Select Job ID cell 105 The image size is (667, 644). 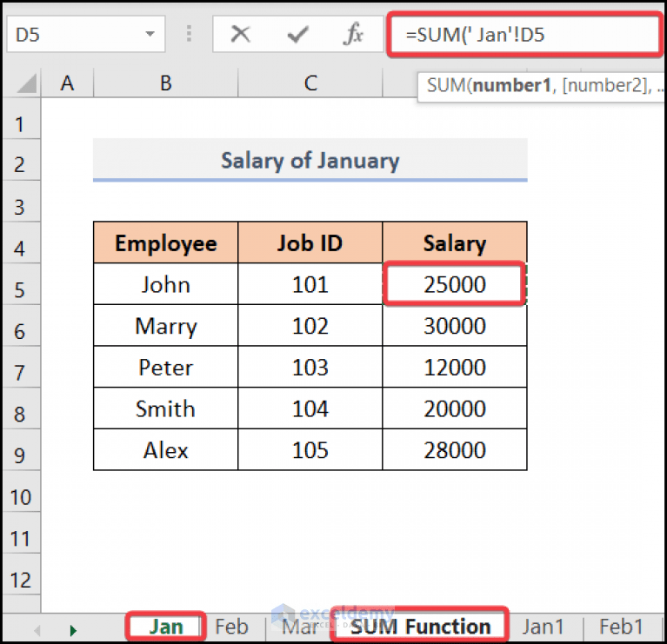tap(310, 449)
